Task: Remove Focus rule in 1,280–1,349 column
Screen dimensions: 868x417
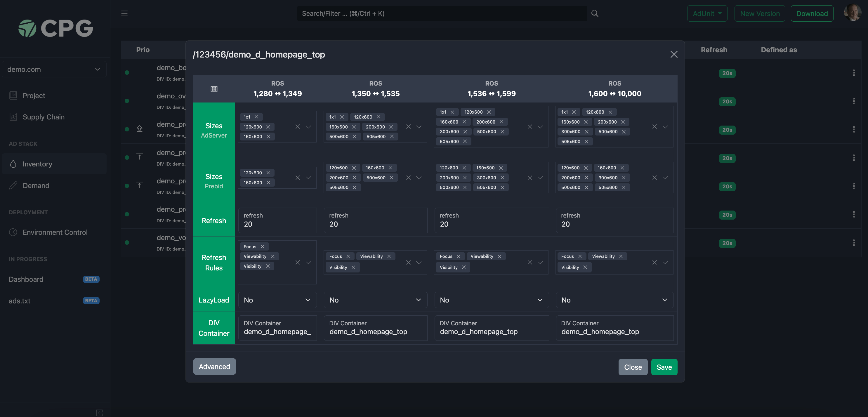Action: (x=263, y=246)
